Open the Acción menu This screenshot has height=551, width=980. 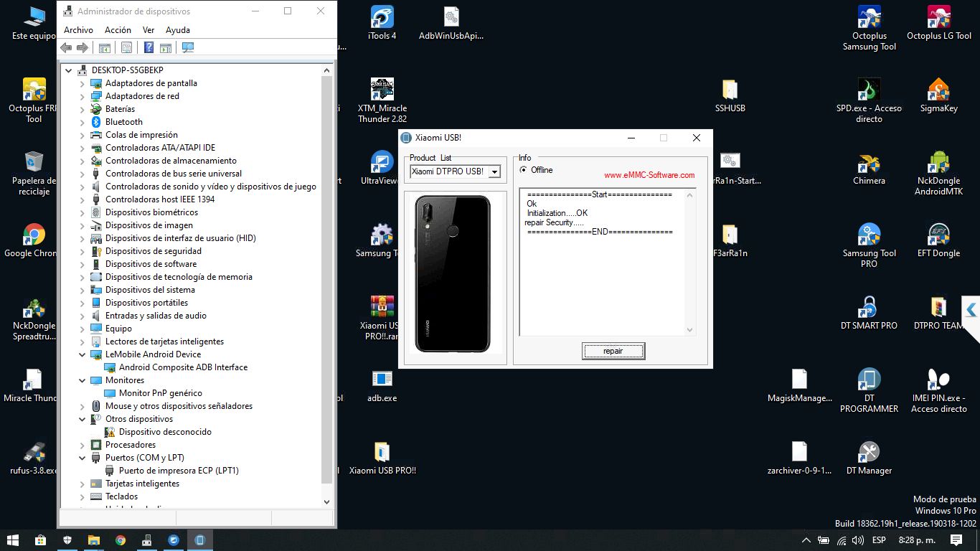118,30
